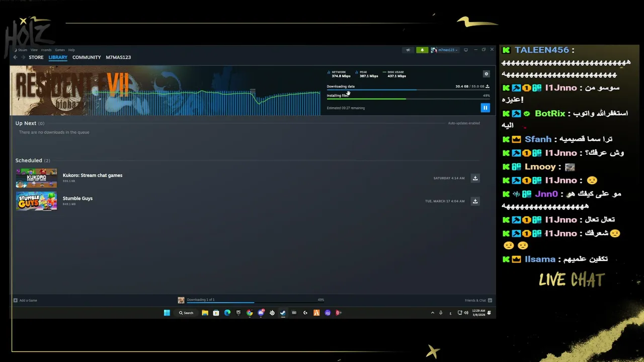
Task: Open the Help menu
Action: pyautogui.click(x=71, y=50)
